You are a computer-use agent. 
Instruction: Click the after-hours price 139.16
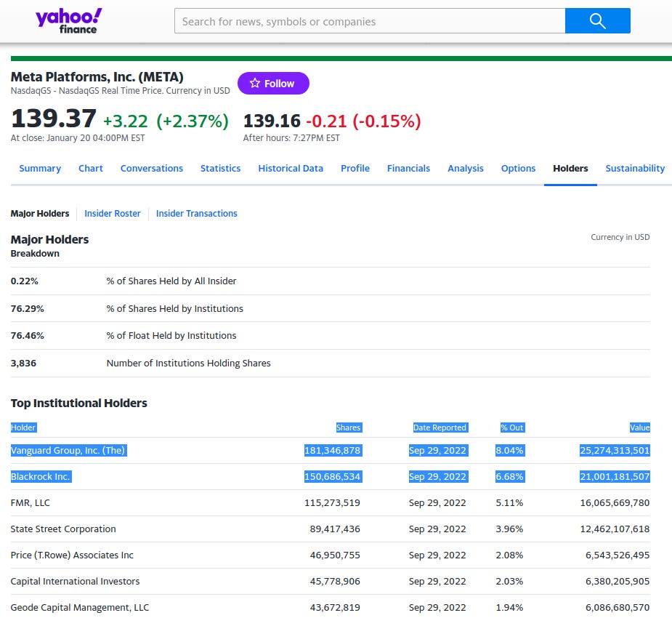(272, 121)
